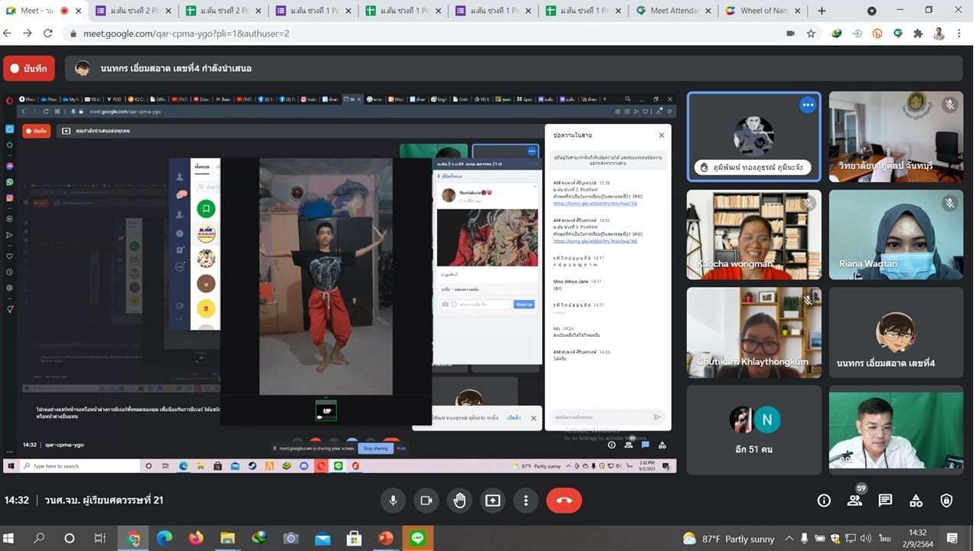The image size is (980, 551).
Task: Open the Activities shapes icon
Action: coord(916,500)
